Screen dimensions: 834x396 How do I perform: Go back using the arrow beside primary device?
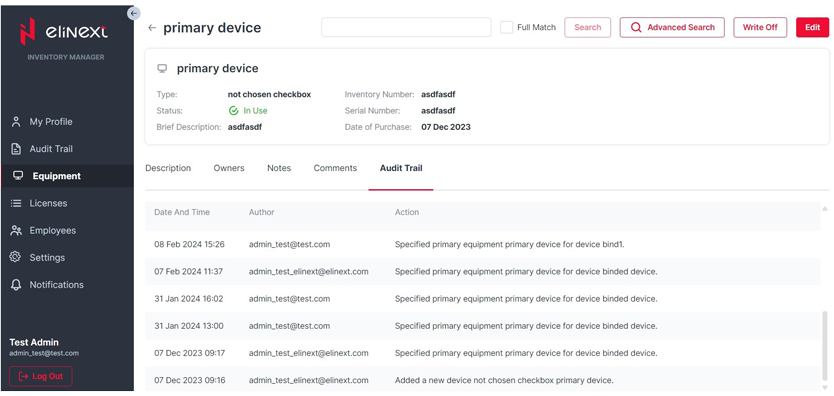152,28
